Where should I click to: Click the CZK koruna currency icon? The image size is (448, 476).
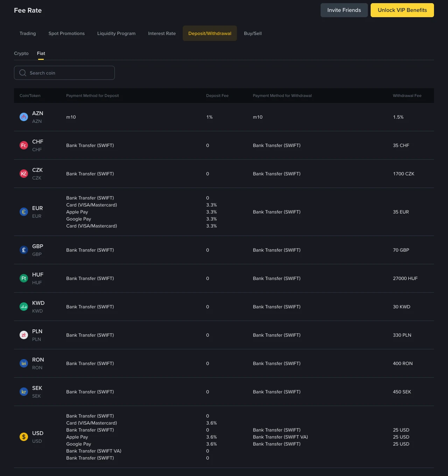pyautogui.click(x=24, y=174)
